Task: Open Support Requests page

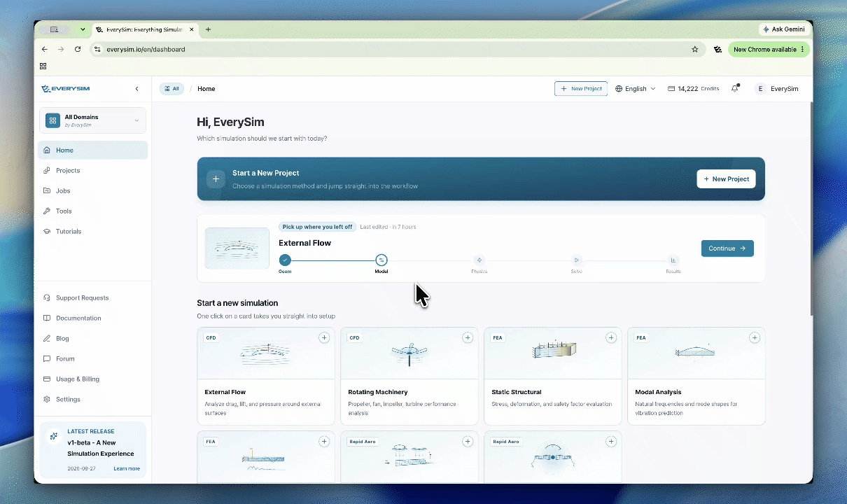Action: pyautogui.click(x=93, y=297)
